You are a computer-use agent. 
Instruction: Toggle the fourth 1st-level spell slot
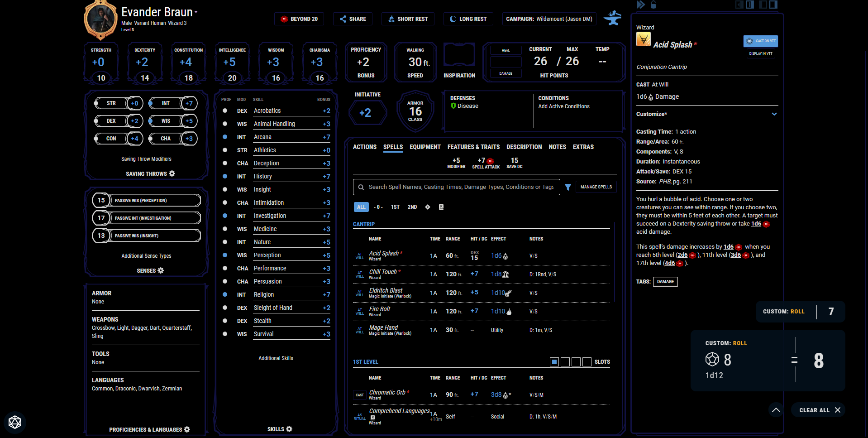tap(587, 362)
